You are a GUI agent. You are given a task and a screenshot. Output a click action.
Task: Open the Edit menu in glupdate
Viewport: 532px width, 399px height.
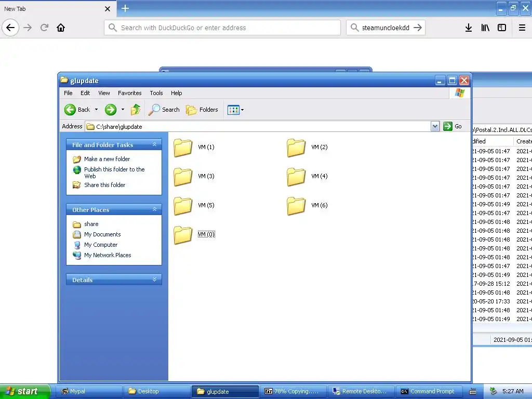pos(85,93)
